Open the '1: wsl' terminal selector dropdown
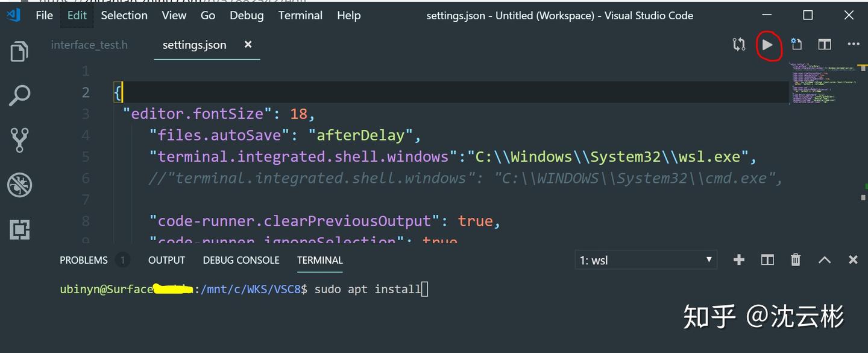 tap(645, 259)
